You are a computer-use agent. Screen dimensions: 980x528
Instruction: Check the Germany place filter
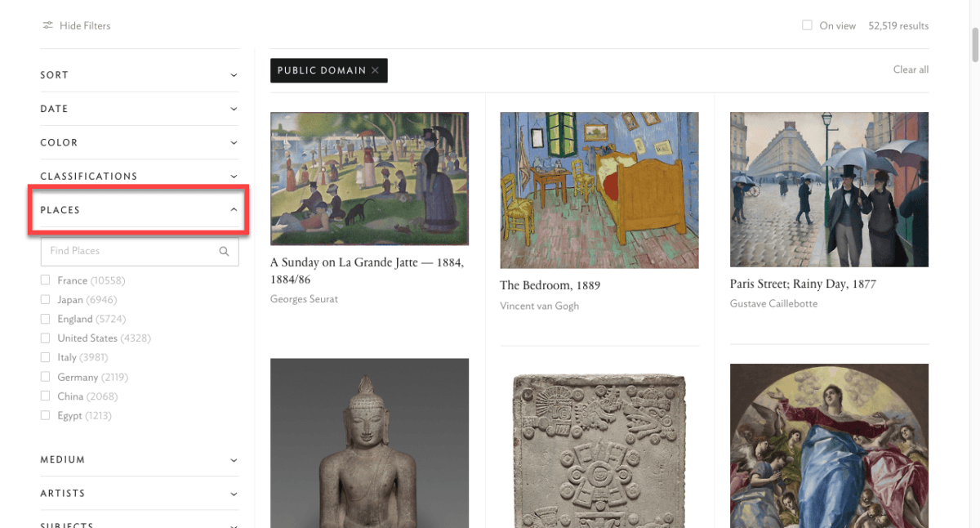coord(46,377)
